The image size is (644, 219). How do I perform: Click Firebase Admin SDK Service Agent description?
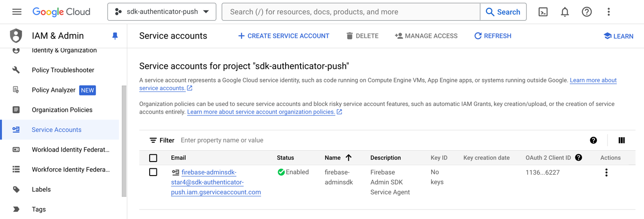tap(390, 182)
